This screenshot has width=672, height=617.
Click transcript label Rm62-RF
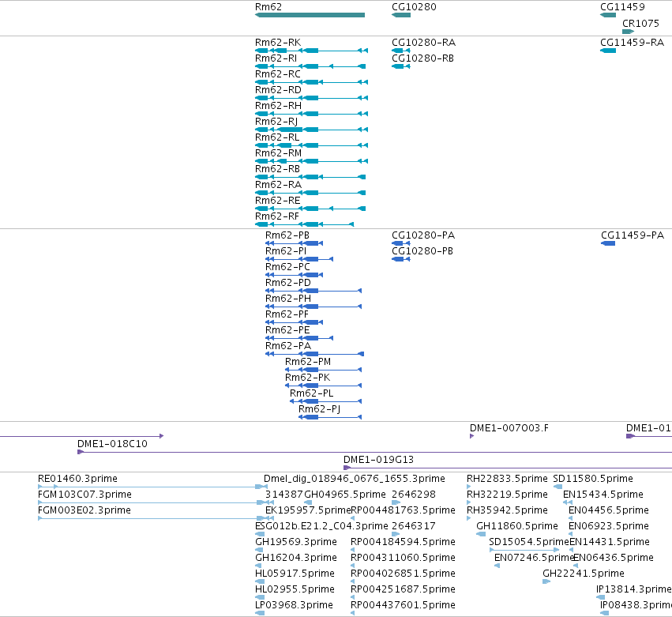277,216
